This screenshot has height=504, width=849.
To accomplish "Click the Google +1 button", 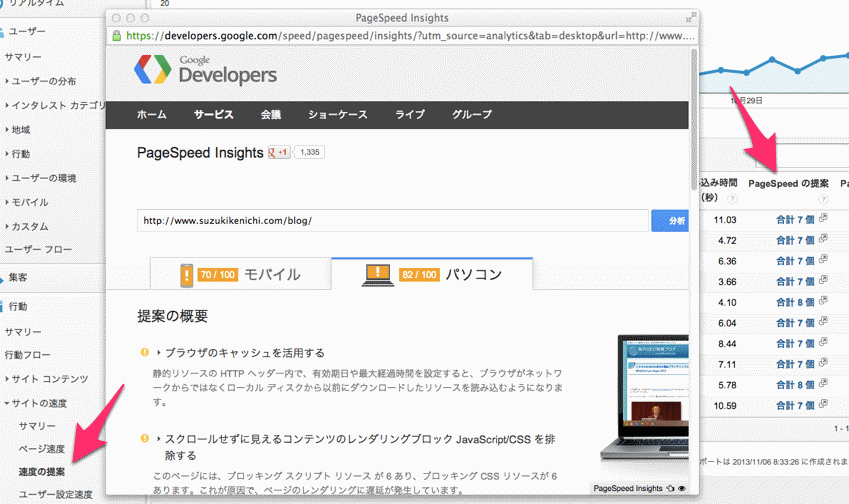I will click(x=278, y=152).
